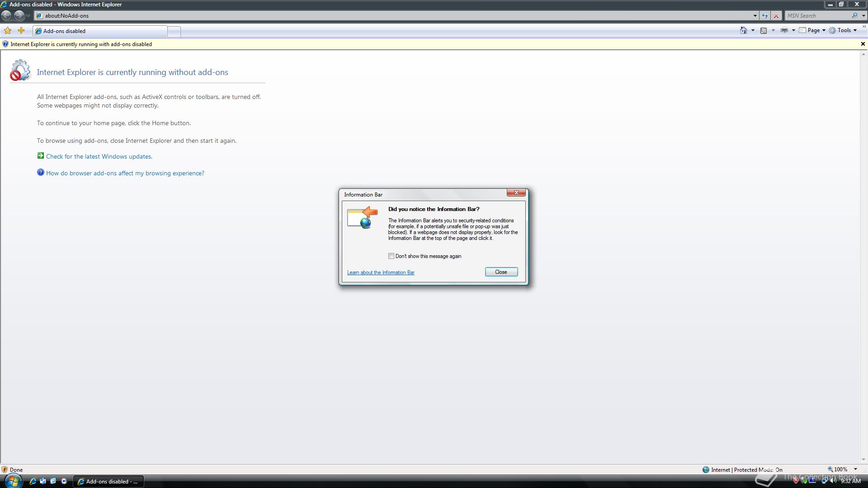Click the Search magnifier icon
The width and height of the screenshot is (868, 488).
click(854, 15)
